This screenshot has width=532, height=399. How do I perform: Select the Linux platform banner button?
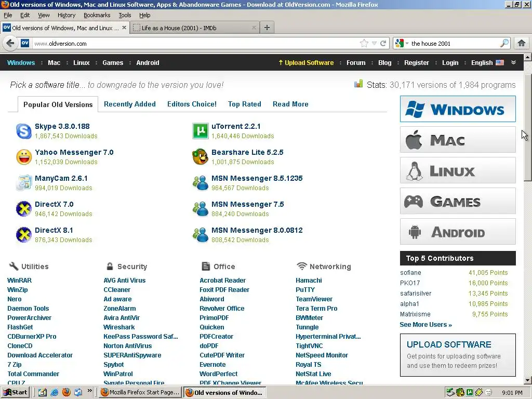click(x=458, y=170)
